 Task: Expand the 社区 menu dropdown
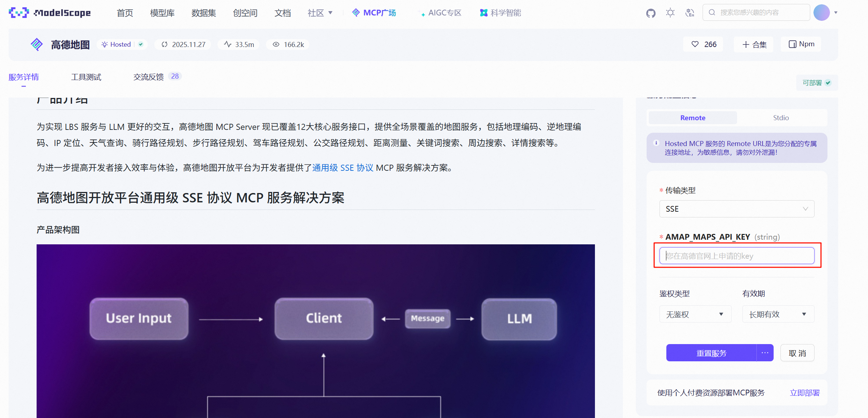pos(320,13)
